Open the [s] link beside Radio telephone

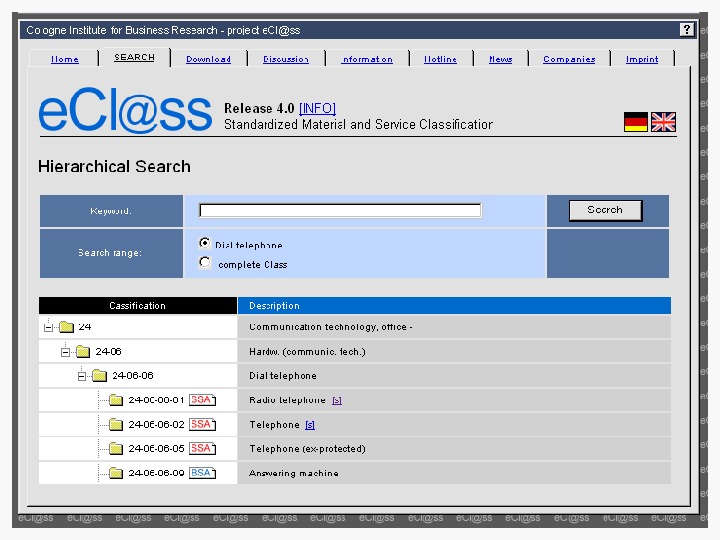click(x=337, y=400)
